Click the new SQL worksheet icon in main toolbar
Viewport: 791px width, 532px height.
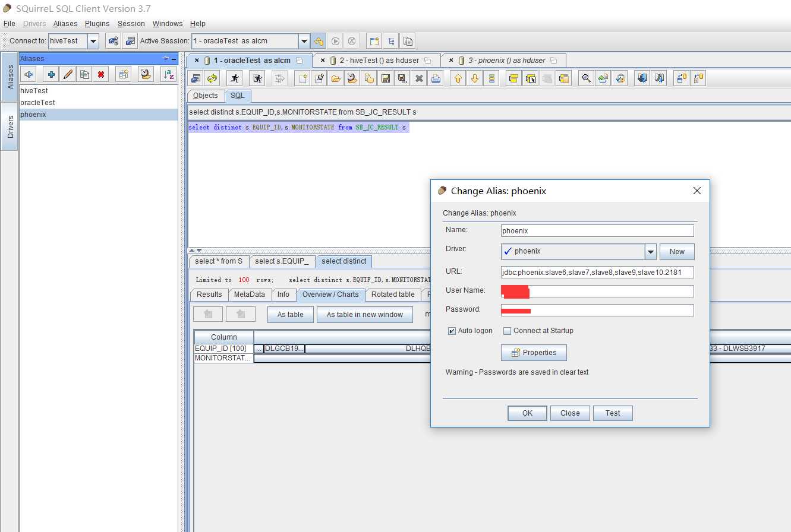pyautogui.click(x=374, y=41)
